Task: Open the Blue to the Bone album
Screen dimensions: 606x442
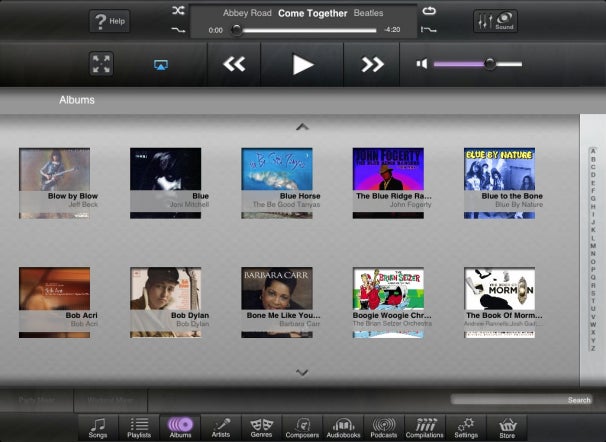Action: (500, 183)
